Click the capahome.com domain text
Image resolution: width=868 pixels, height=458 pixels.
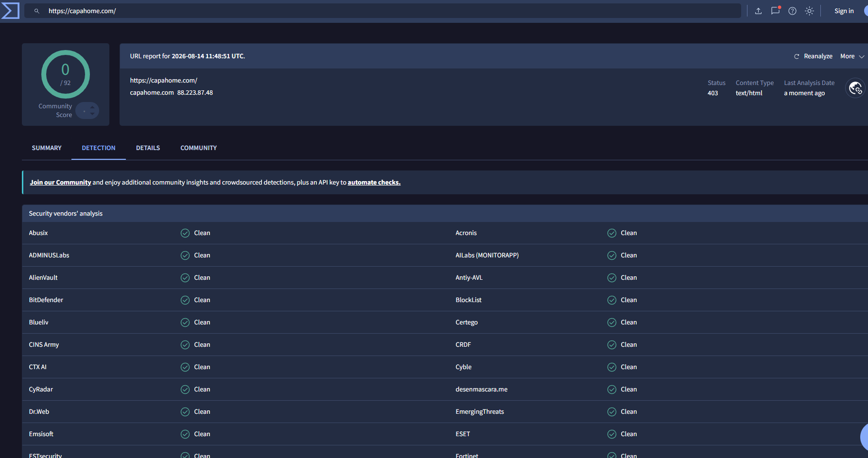tap(152, 93)
